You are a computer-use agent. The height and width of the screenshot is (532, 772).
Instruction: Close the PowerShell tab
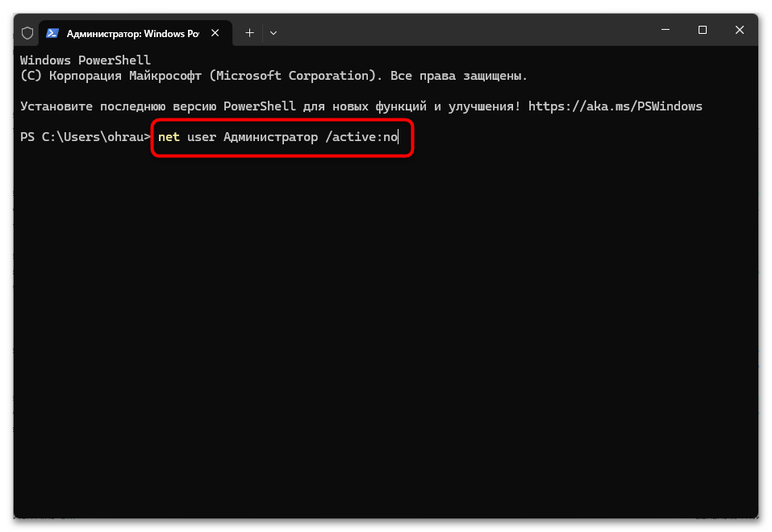tap(215, 33)
